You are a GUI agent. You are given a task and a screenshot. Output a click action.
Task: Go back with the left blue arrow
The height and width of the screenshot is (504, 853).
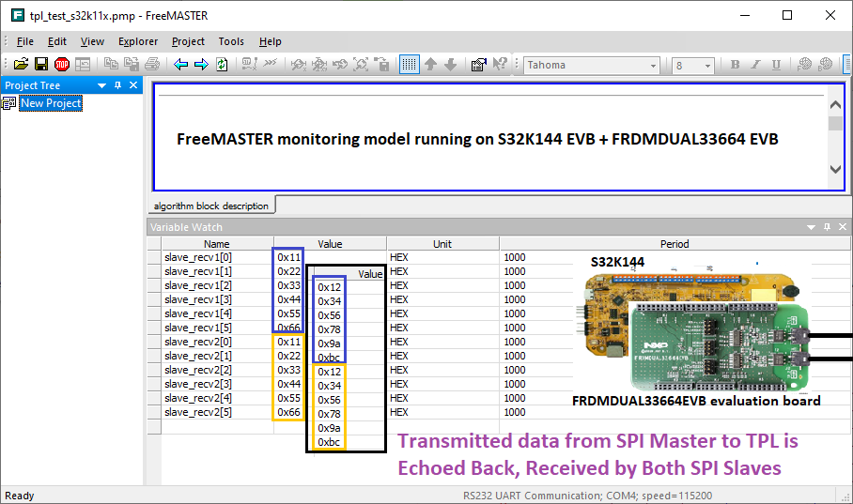coord(180,64)
